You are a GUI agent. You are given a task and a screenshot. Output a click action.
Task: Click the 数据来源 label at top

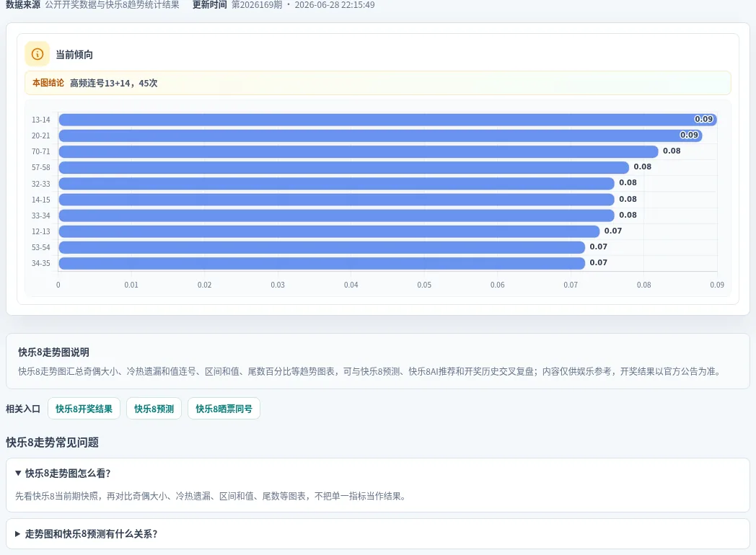[23, 5]
